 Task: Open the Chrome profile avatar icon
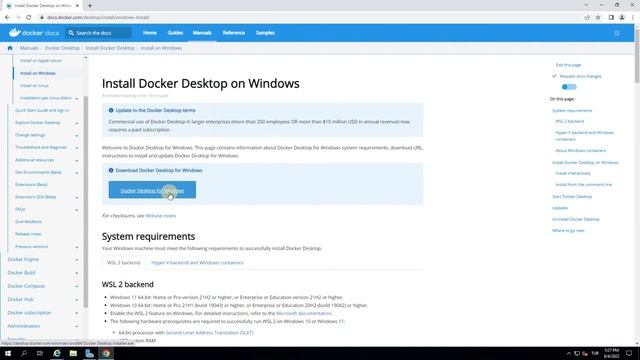(x=622, y=18)
